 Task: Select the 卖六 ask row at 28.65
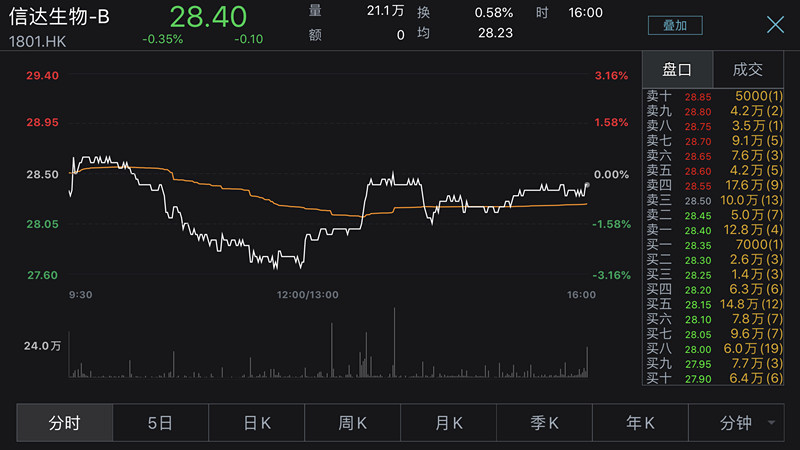[x=714, y=156]
